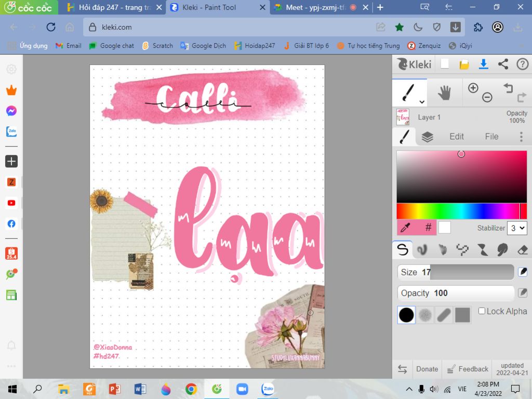
Task: Click the brush Size slider
Action: [456, 272]
